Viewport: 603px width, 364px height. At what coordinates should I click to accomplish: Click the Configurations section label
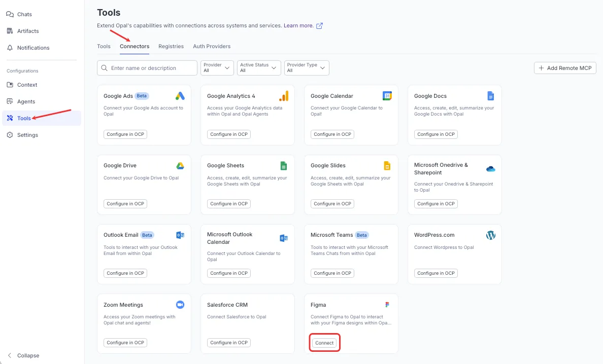point(22,71)
